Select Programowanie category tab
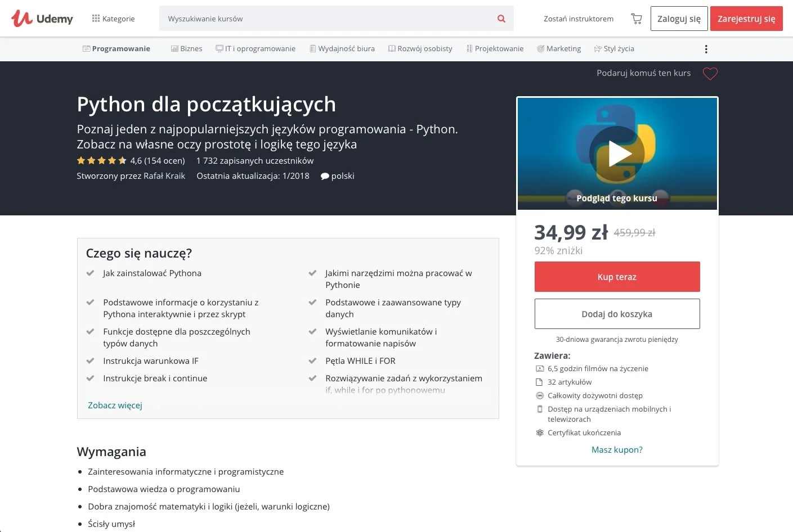793x532 pixels. 117,49
